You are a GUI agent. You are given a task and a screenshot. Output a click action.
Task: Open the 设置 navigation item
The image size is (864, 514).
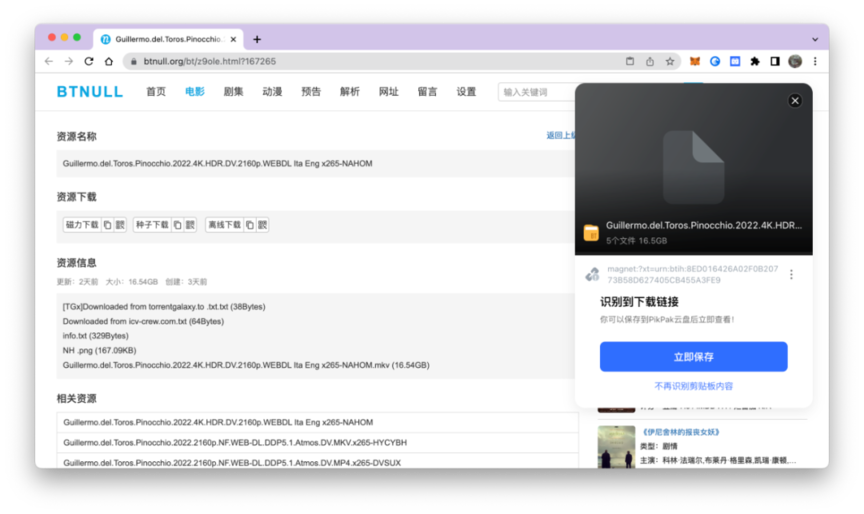tap(466, 91)
